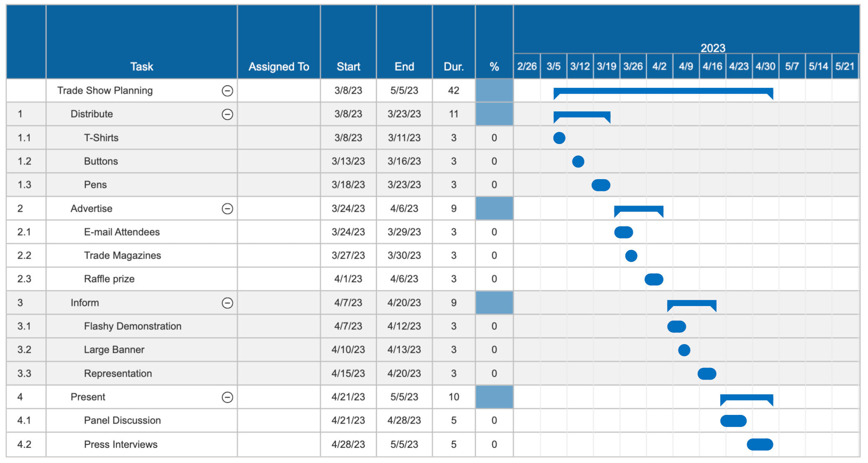The width and height of the screenshot is (868, 463).
Task: Open the Flashy Demonstration task name
Action: [132, 326]
